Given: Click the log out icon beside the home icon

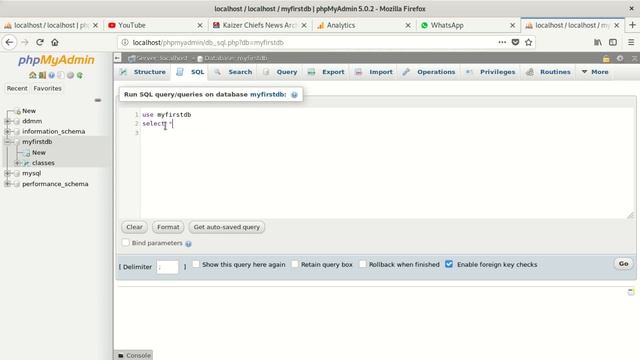Looking at the screenshot, I should point(42,75).
